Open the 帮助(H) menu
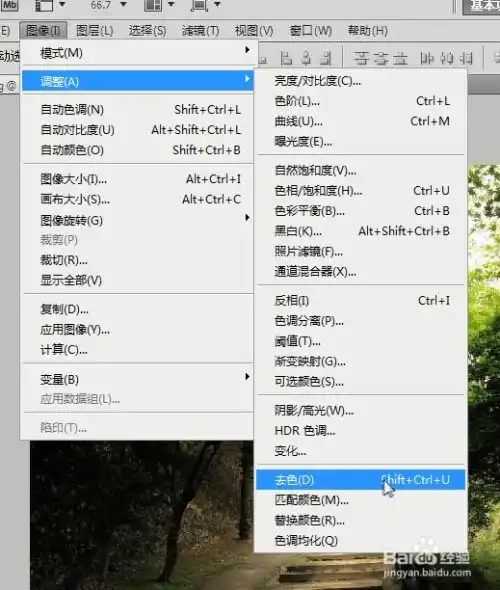 (368, 30)
